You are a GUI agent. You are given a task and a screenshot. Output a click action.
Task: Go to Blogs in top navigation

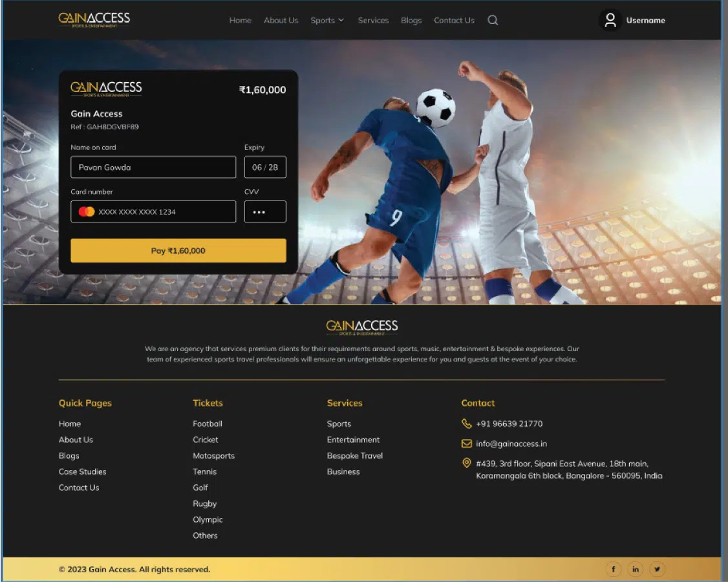tap(411, 21)
